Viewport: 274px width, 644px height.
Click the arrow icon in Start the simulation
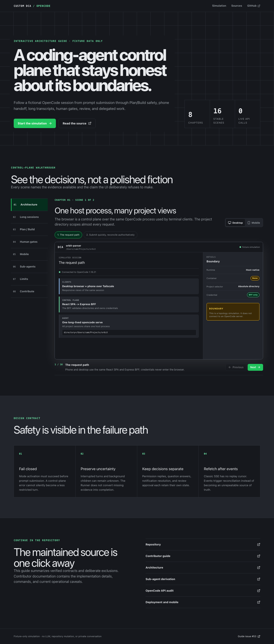50,123
